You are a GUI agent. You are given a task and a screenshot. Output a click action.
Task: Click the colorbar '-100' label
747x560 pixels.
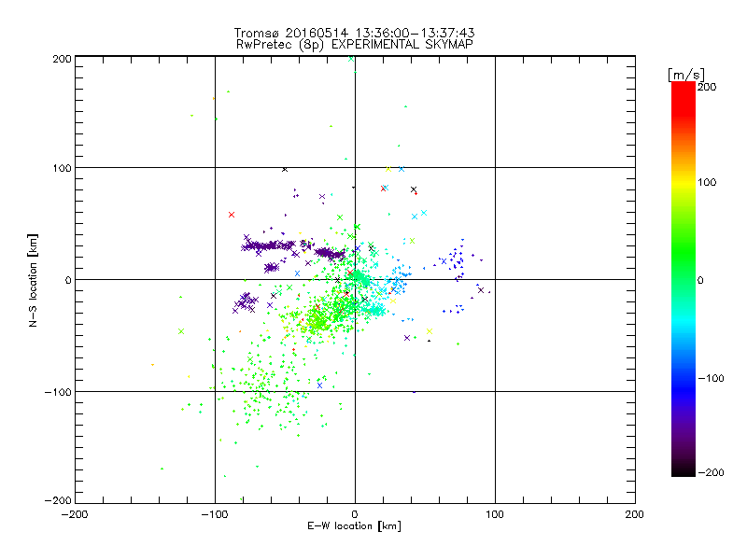[711, 378]
